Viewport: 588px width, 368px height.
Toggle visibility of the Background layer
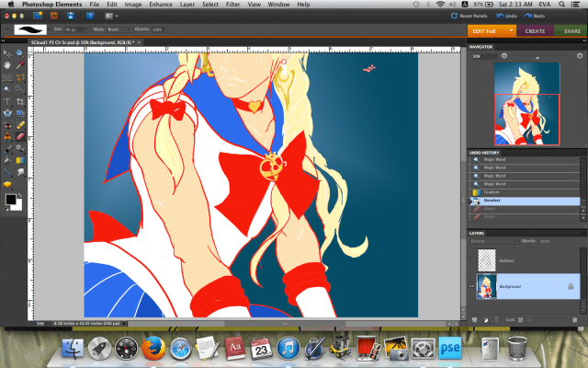[472, 287]
